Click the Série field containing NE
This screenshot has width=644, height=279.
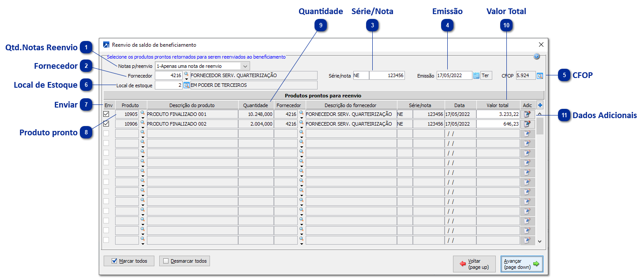tap(361, 76)
